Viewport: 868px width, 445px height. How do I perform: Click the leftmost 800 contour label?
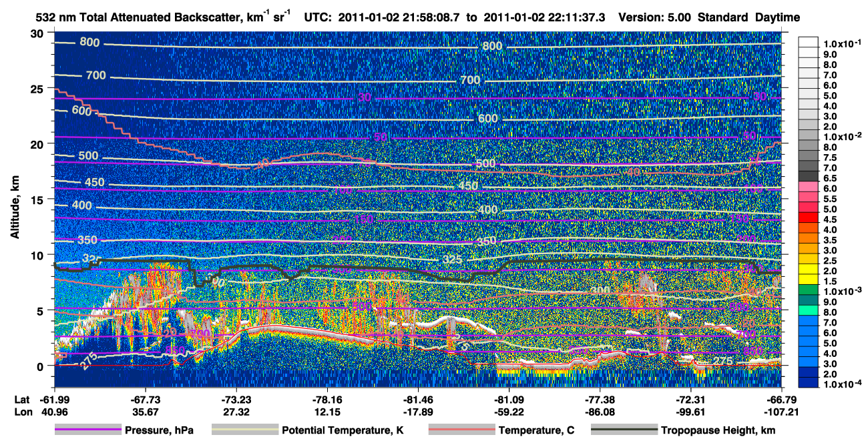pyautogui.click(x=89, y=43)
